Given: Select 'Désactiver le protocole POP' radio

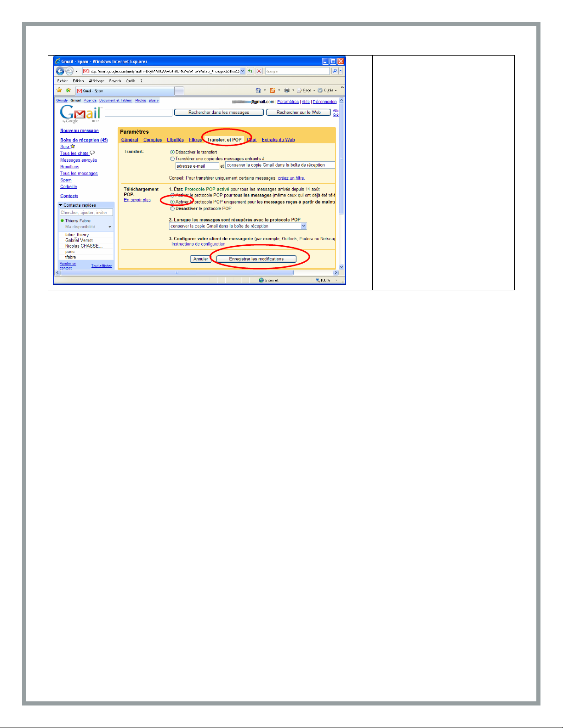Looking at the screenshot, I should [172, 209].
